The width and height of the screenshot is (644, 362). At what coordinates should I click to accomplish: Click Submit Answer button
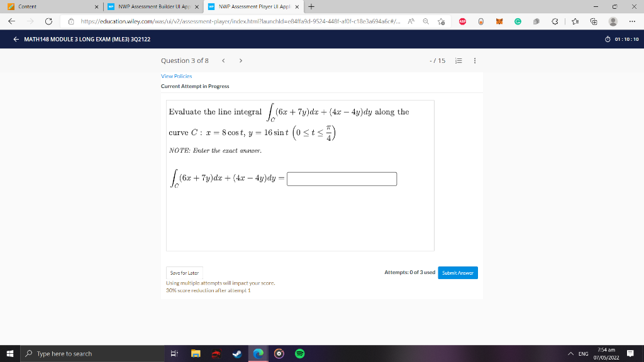point(458,273)
